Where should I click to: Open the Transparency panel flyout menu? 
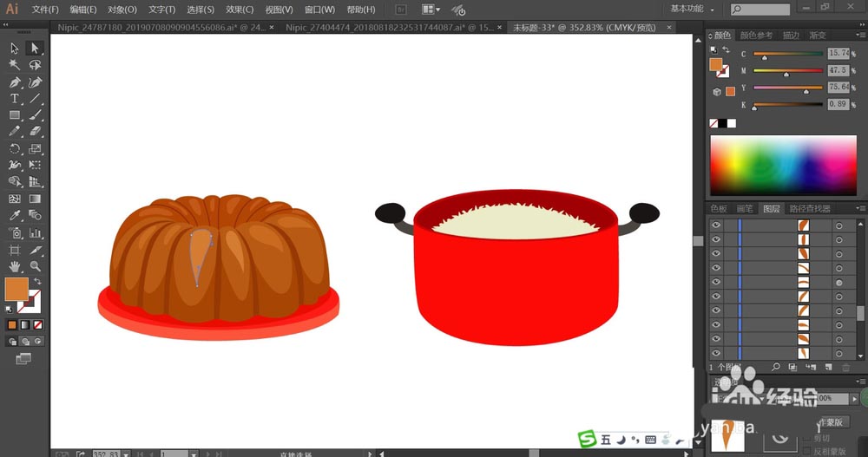pos(861,382)
